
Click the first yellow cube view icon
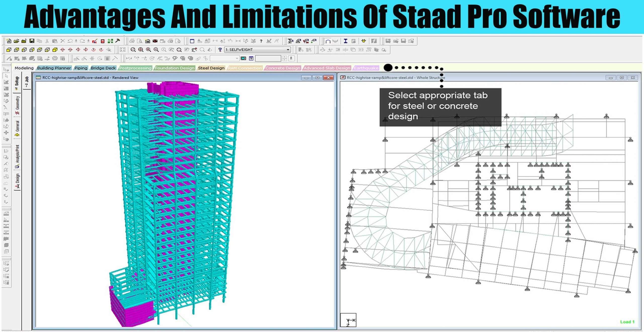click(9, 50)
